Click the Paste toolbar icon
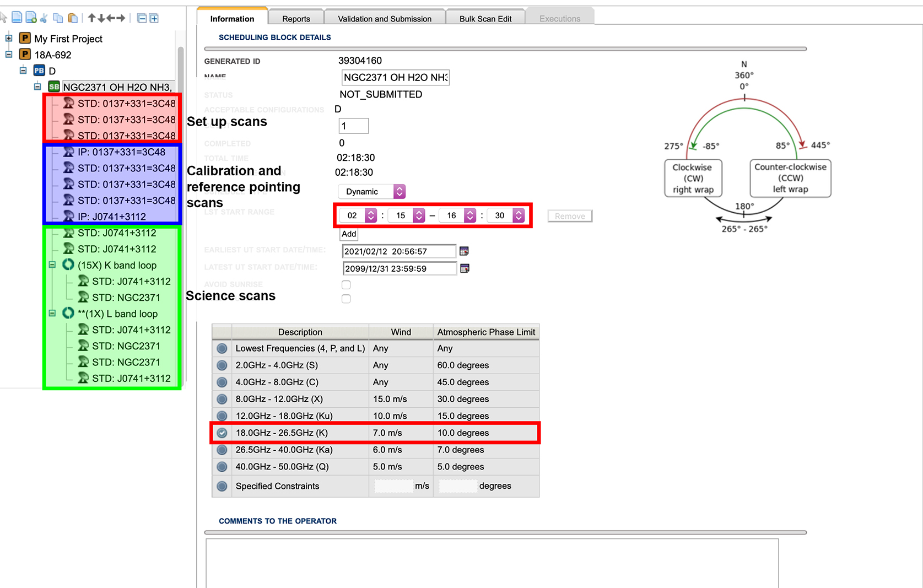Viewport: 923px width, 588px height. point(73,17)
